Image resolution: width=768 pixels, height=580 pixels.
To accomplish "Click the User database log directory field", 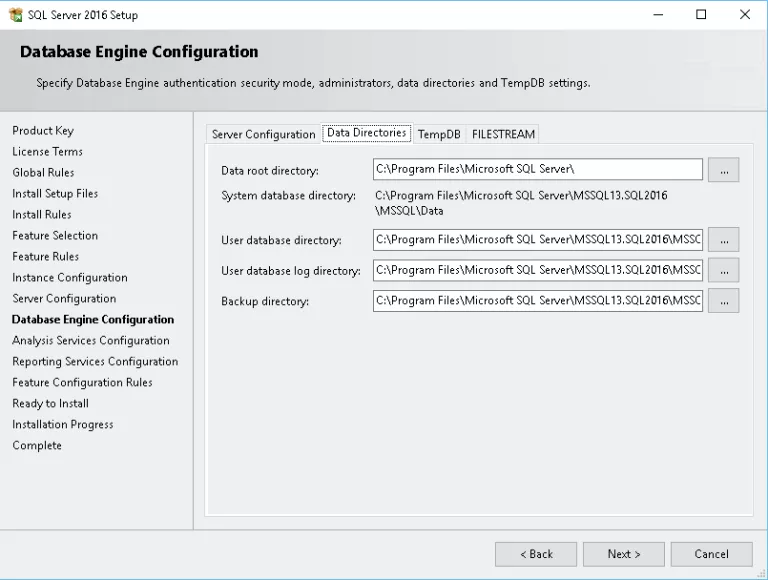I will coord(538,270).
